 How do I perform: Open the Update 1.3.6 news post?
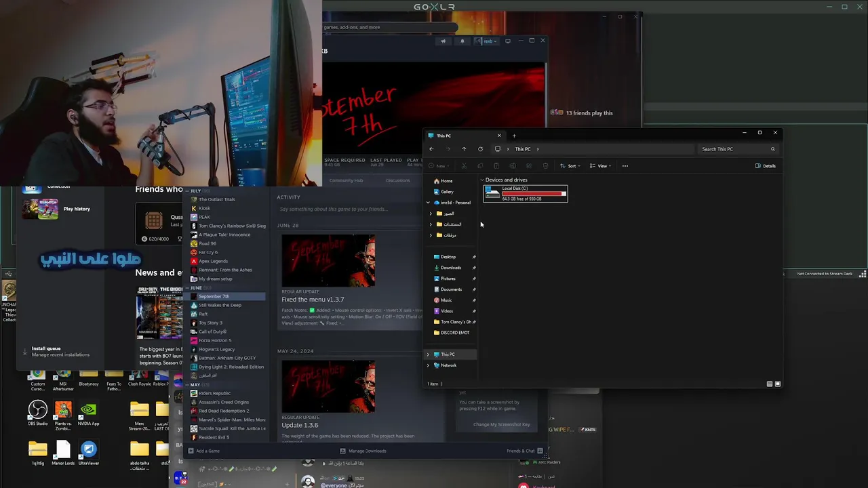(x=300, y=426)
